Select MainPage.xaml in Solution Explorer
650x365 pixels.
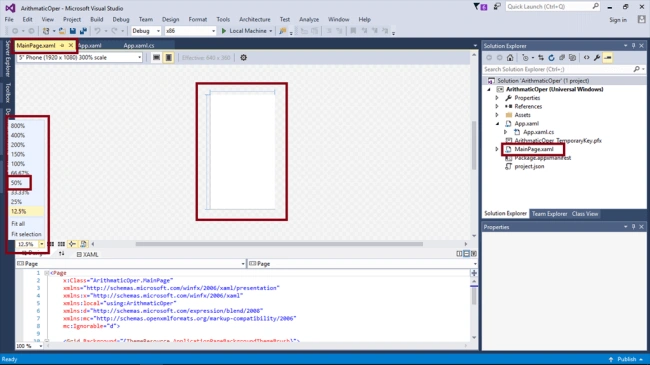point(534,149)
